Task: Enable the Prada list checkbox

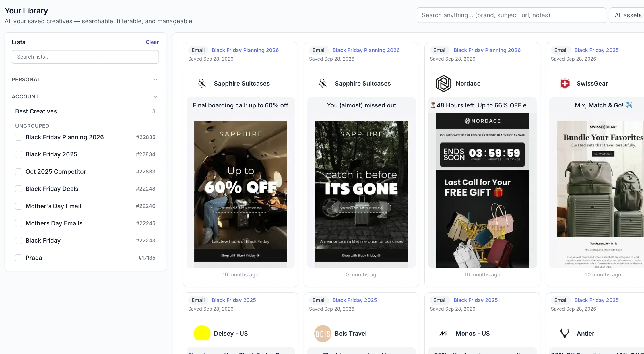Action: 19,258
